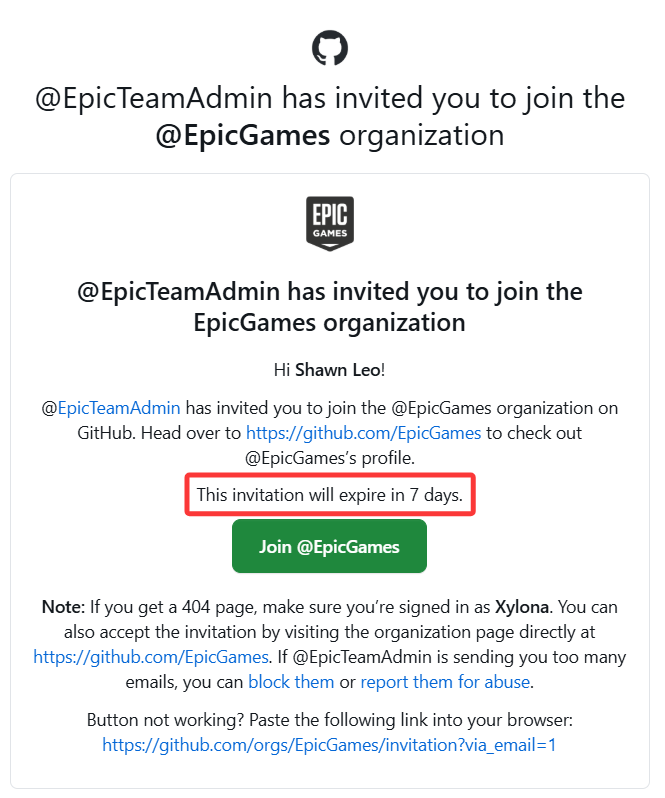Viewport: 665px width, 798px height.
Task: Click the large top heading '@EpicGames' bold text
Action: (243, 135)
